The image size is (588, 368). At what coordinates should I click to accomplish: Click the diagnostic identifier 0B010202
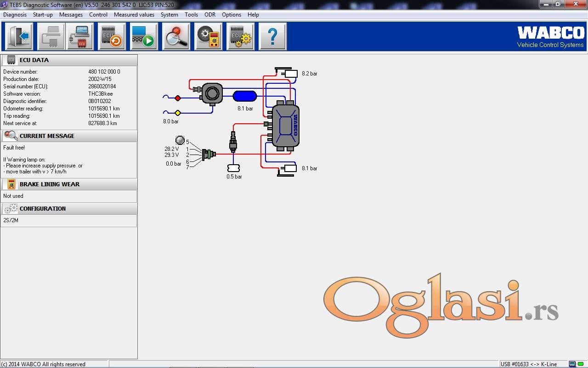(100, 101)
